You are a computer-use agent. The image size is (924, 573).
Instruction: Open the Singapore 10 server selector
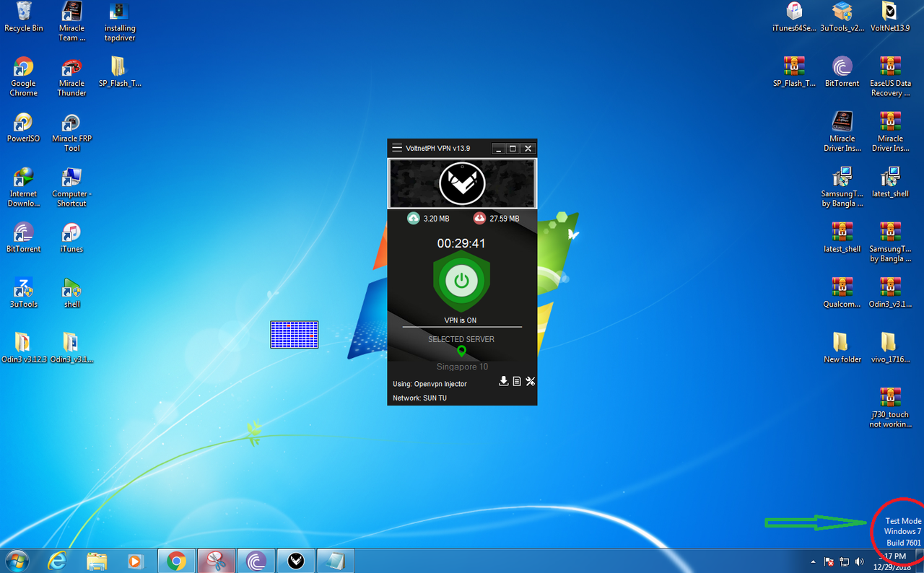tap(462, 367)
